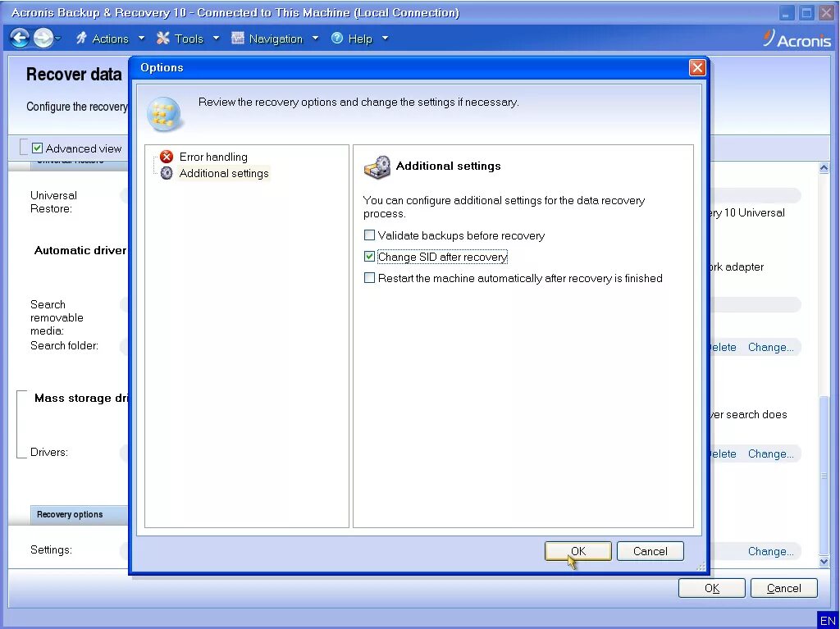Click the Help question mark icon
Screen dimensions: 840x629
pos(337,38)
